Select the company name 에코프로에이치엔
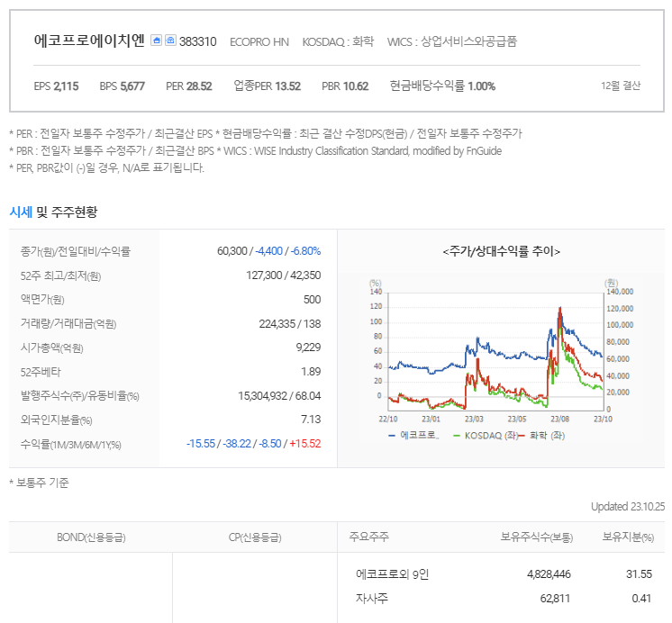Viewport: 672px width, 623px height. tap(89, 41)
